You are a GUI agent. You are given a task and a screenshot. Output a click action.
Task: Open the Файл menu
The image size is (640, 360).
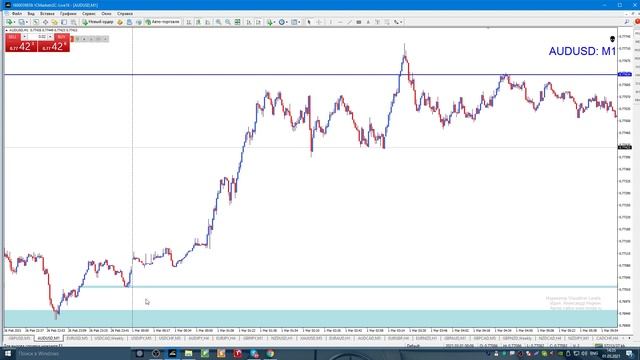[17, 13]
